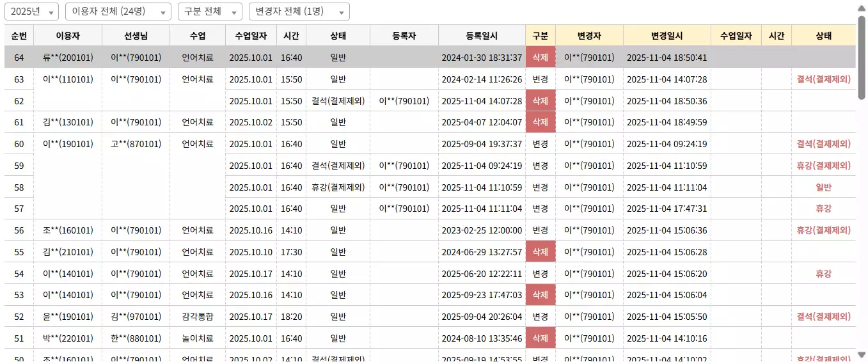Select the 삭제 badge in row 61
Viewport: 868px width, 364px height.
point(541,122)
